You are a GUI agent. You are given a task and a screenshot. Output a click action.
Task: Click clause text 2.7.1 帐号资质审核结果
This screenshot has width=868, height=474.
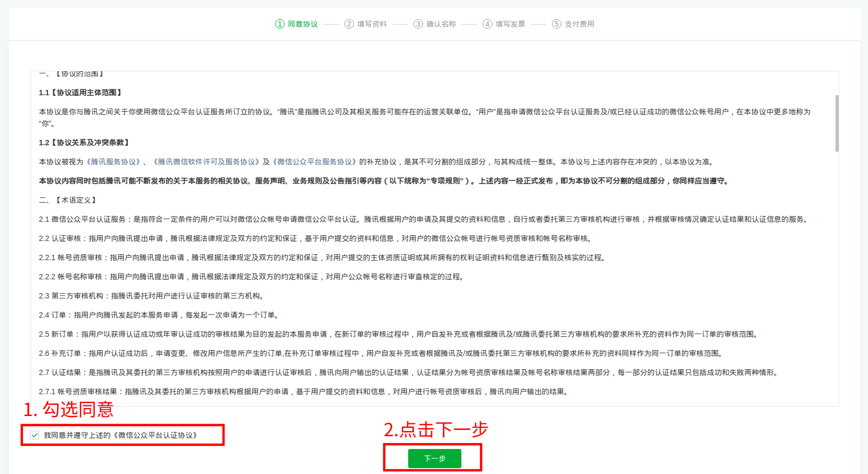click(x=305, y=392)
